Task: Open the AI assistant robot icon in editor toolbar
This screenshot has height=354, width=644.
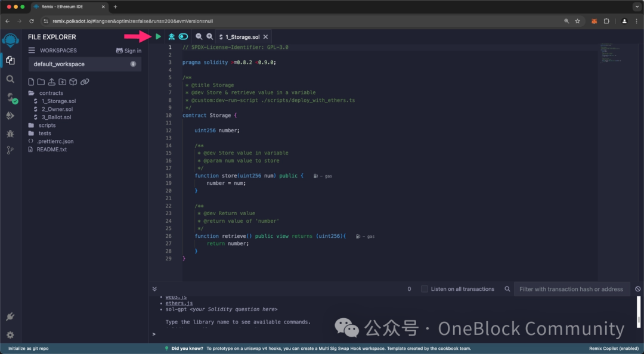Action: 171,36
